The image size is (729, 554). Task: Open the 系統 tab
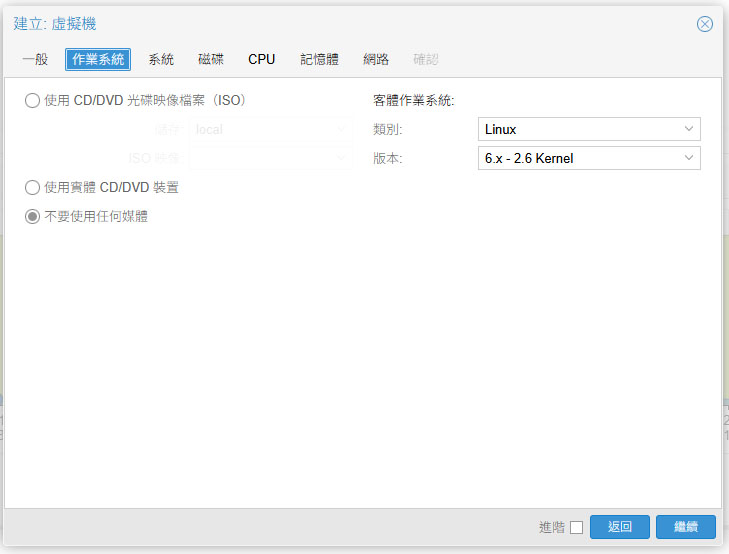161,59
